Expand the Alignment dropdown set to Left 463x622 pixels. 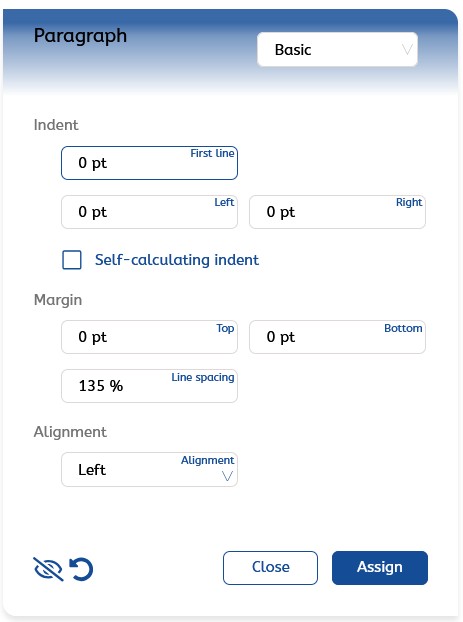[150, 470]
